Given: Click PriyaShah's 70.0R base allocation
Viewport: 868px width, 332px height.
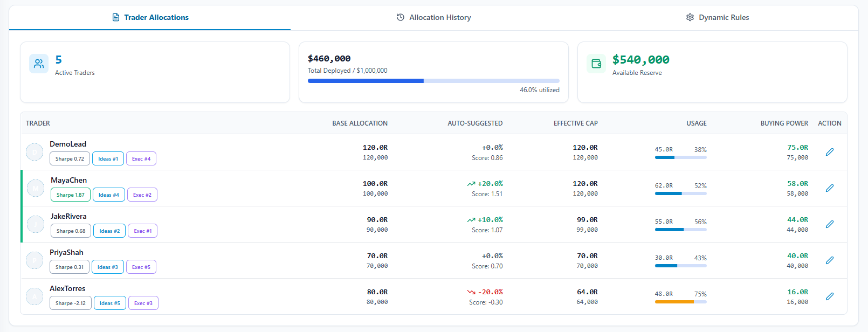Looking at the screenshot, I should [x=377, y=256].
